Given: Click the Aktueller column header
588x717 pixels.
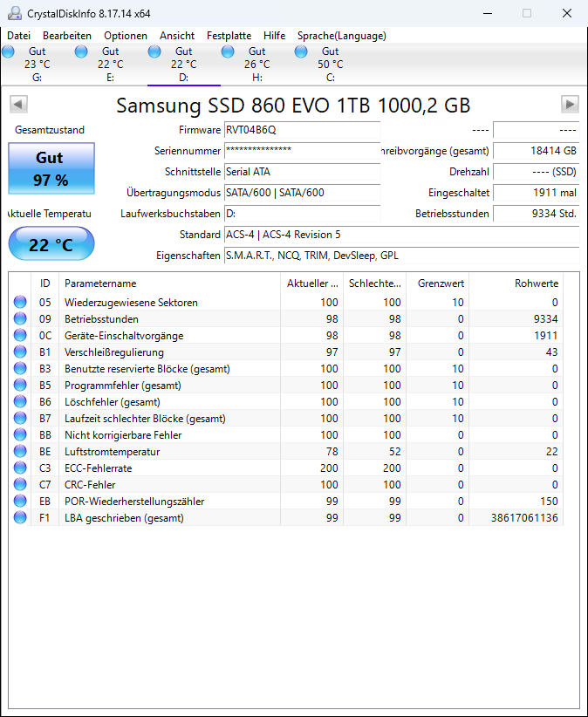Looking at the screenshot, I should pos(311,283).
